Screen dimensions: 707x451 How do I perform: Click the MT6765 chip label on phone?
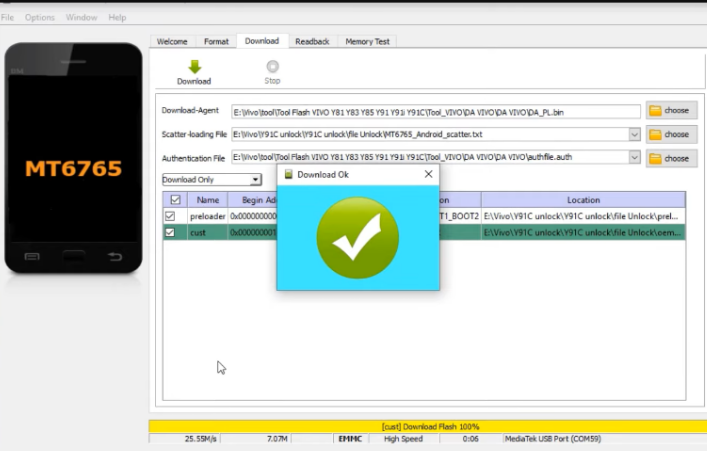point(73,169)
